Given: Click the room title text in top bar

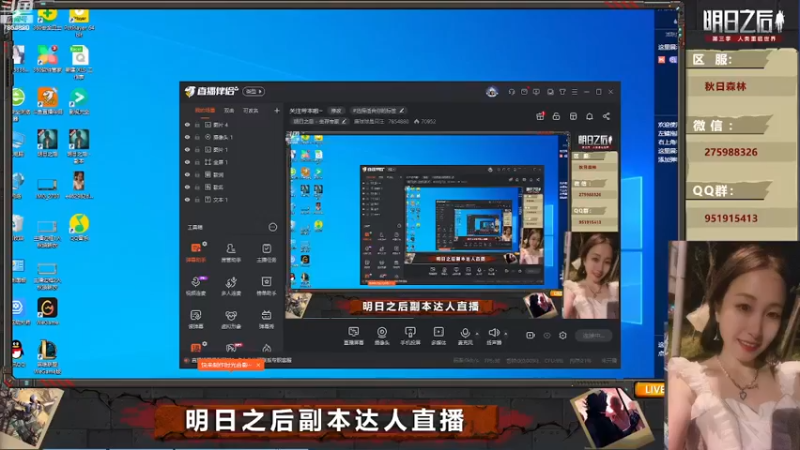Looking at the screenshot, I should click(x=306, y=111).
